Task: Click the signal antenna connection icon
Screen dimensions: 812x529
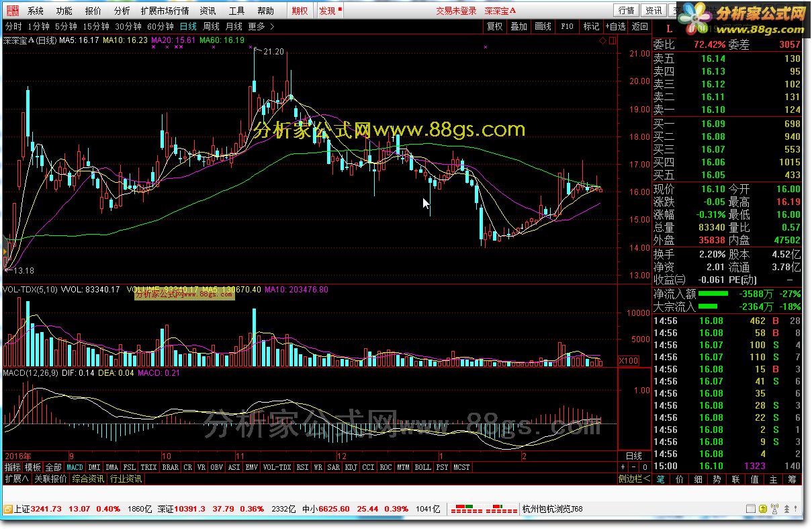Action: (x=776, y=509)
